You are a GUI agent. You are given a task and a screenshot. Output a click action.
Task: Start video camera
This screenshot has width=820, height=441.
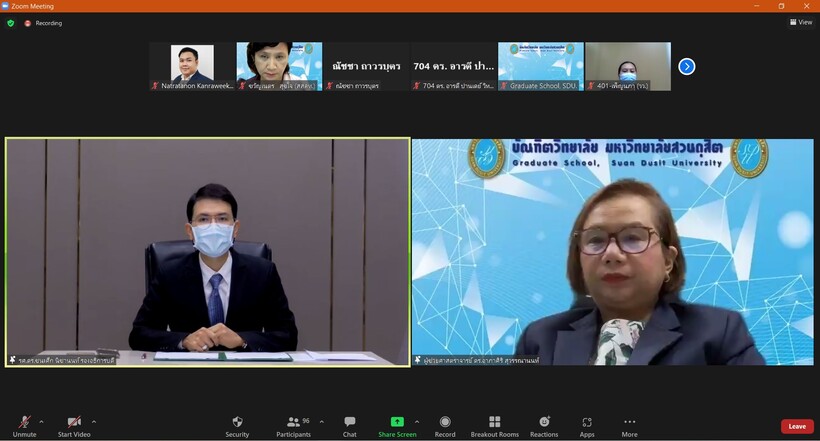click(74, 426)
